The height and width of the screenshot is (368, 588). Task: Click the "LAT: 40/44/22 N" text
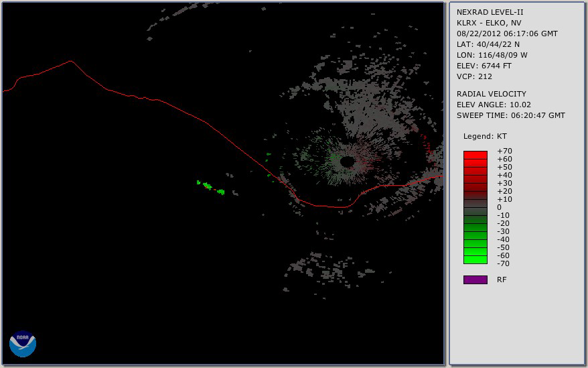point(488,44)
